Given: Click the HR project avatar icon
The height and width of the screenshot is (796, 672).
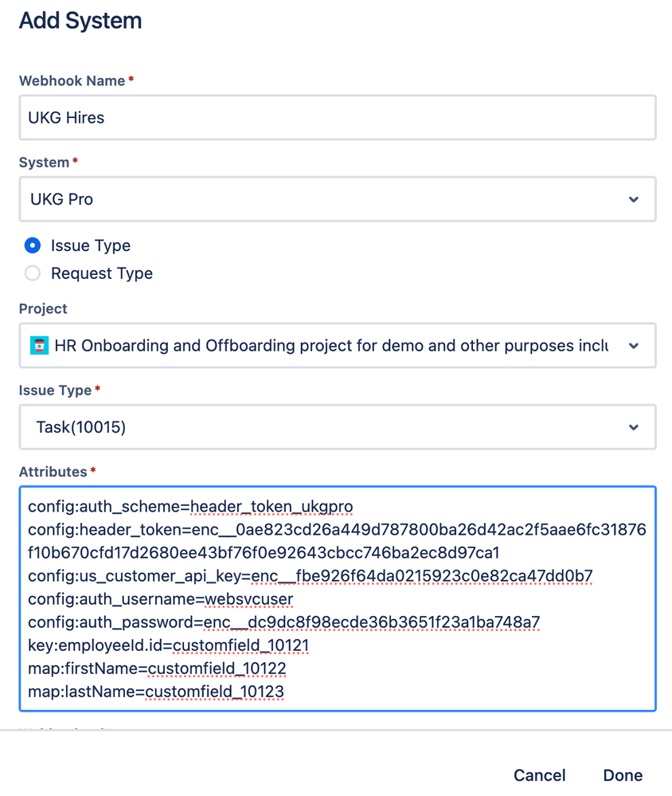Looking at the screenshot, I should pyautogui.click(x=39, y=345).
